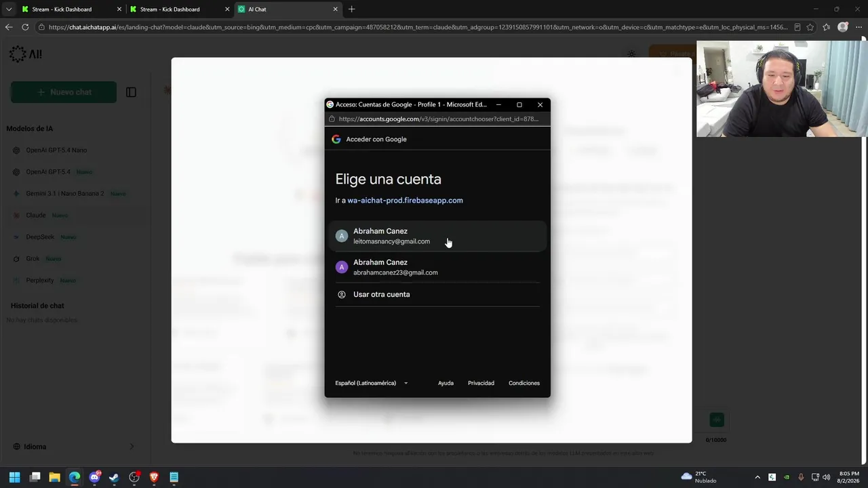This screenshot has height=488, width=868.
Task: Click the chat.aichatapp.ai address bar
Action: [x=418, y=27]
